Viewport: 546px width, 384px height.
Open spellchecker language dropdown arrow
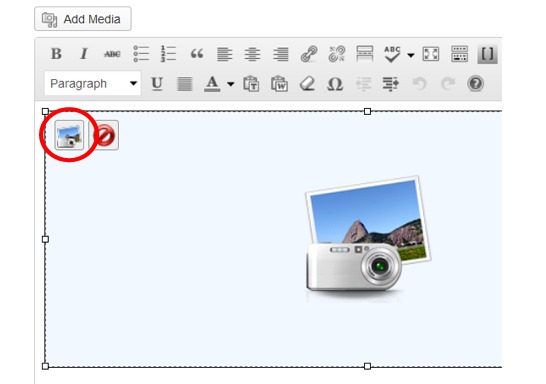(411, 55)
